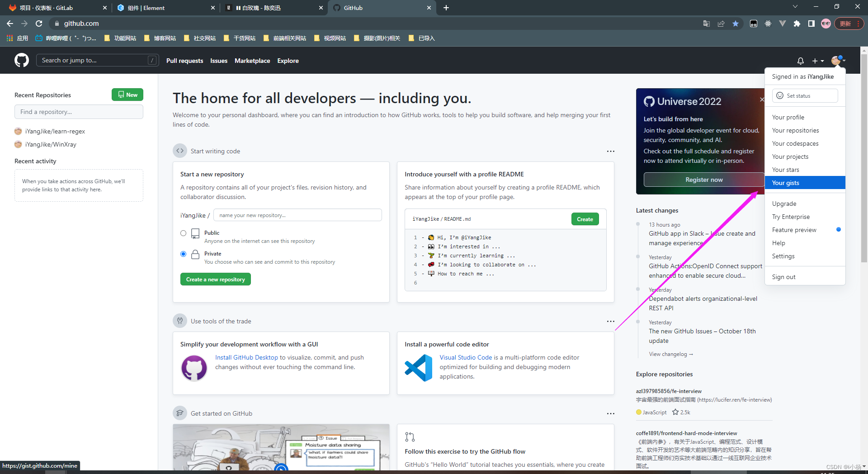Open View changelog link
The height and width of the screenshot is (474, 868).
[x=671, y=354]
